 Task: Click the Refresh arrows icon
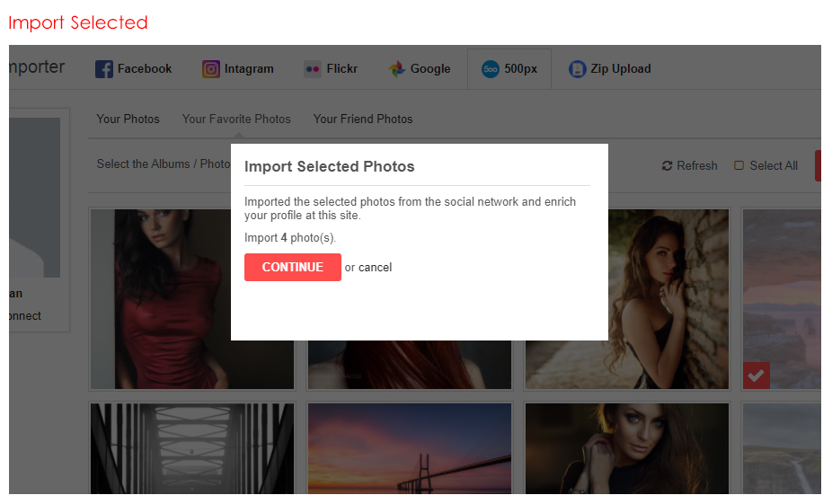click(x=667, y=166)
